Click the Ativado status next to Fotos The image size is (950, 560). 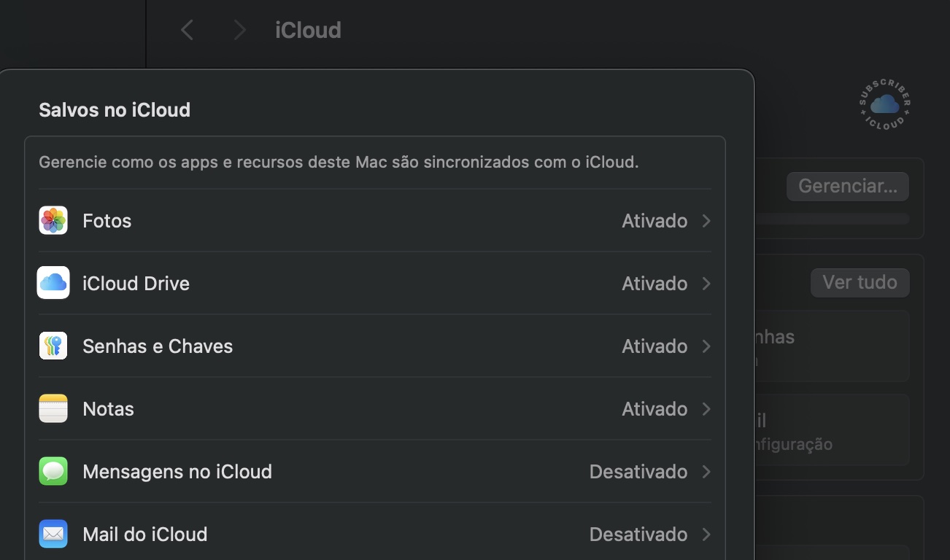point(654,220)
